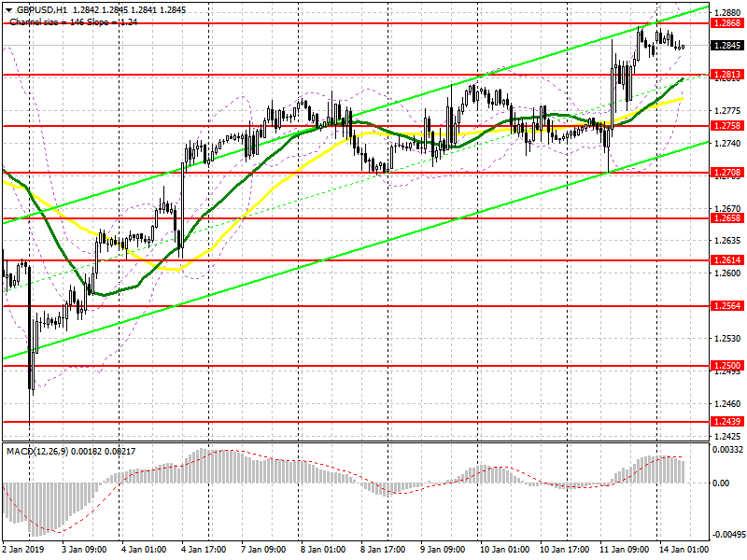Click the current price label 1.2845
This screenshot has height=560, width=747.
[726, 45]
